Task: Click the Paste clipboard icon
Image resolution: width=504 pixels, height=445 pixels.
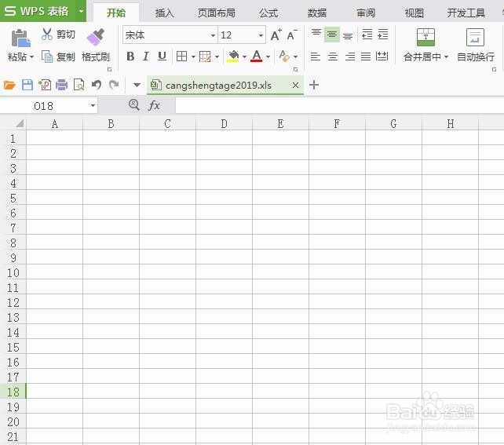Action: (21, 38)
